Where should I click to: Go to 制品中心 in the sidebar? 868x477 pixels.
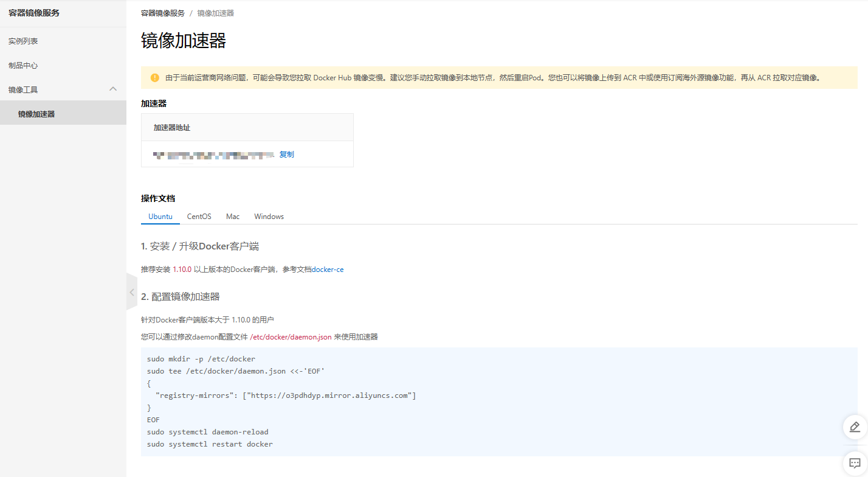click(23, 65)
